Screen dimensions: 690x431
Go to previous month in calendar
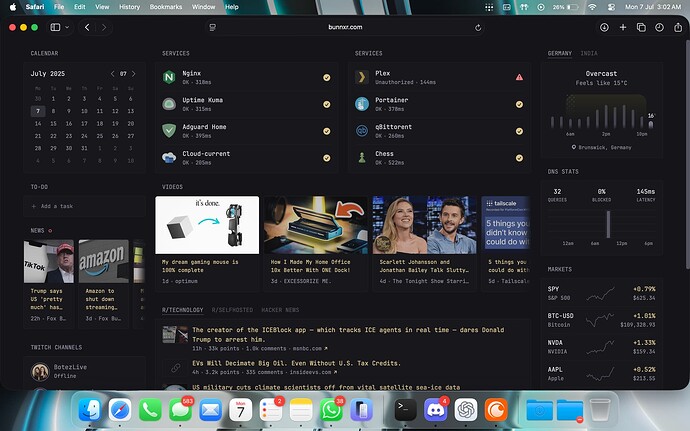tap(112, 74)
